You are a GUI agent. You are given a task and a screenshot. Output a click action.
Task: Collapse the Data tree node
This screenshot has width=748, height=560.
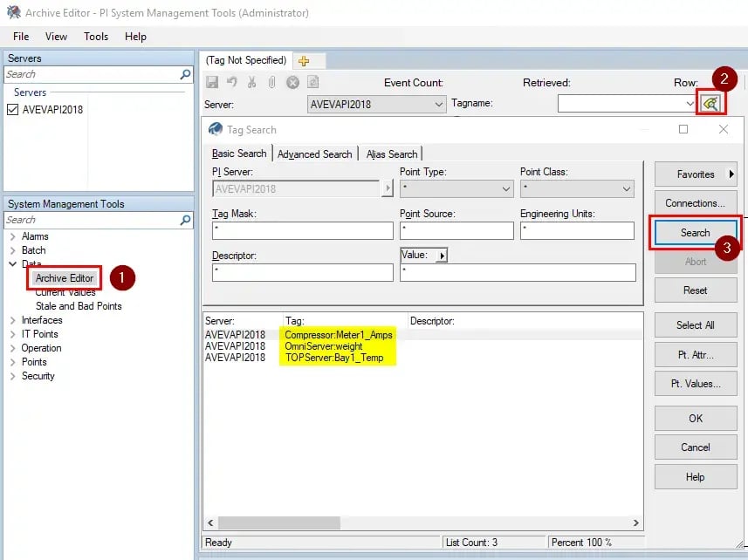tap(12, 264)
